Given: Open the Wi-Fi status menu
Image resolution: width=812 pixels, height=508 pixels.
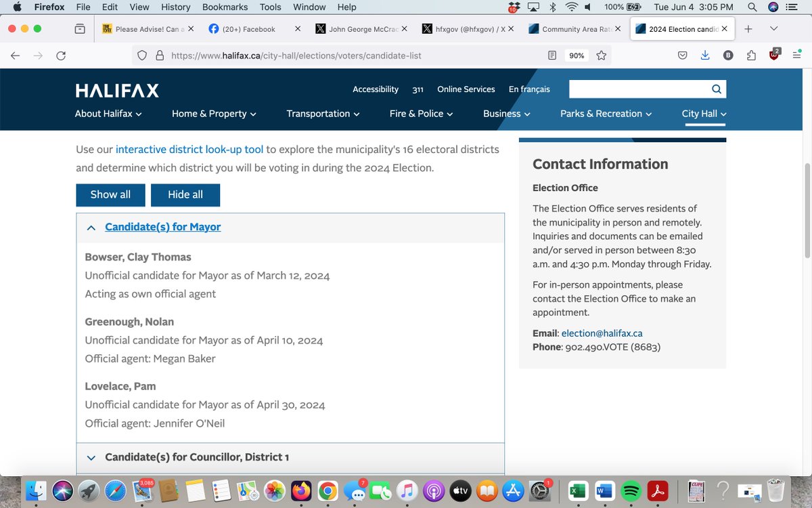Looking at the screenshot, I should tap(571, 7).
